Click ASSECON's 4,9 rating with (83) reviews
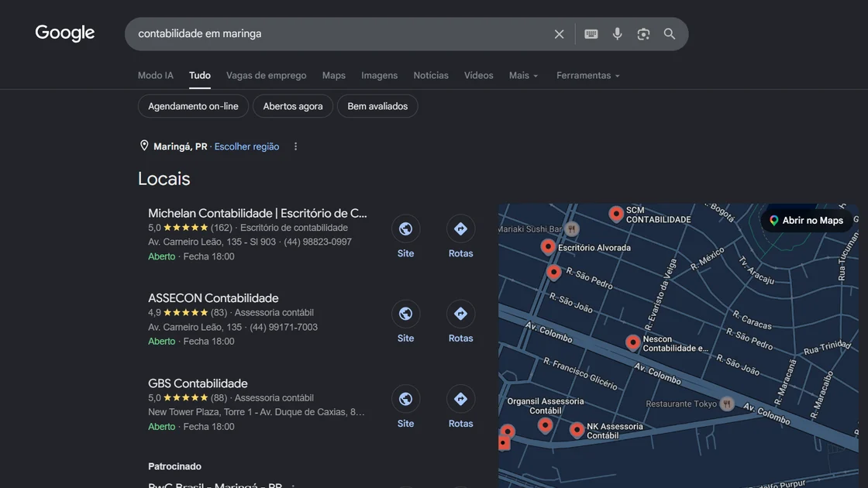Image resolution: width=868 pixels, height=488 pixels. 188,313
